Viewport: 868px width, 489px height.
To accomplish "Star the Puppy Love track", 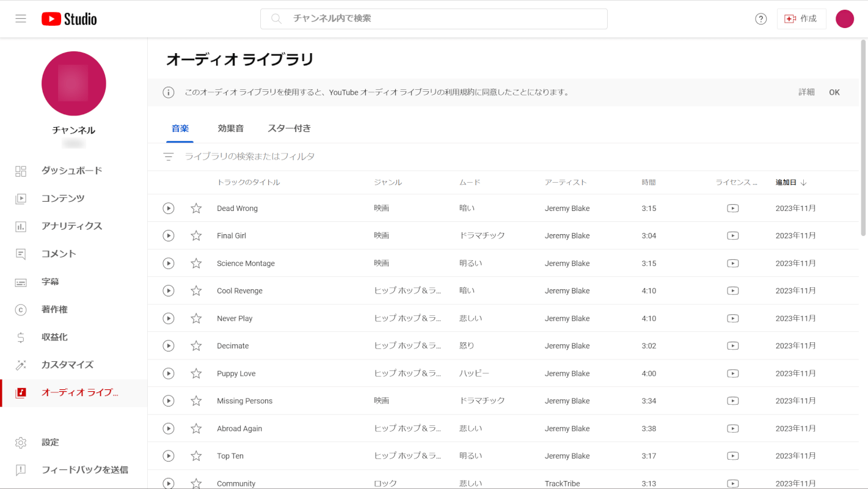I will 196,373.
